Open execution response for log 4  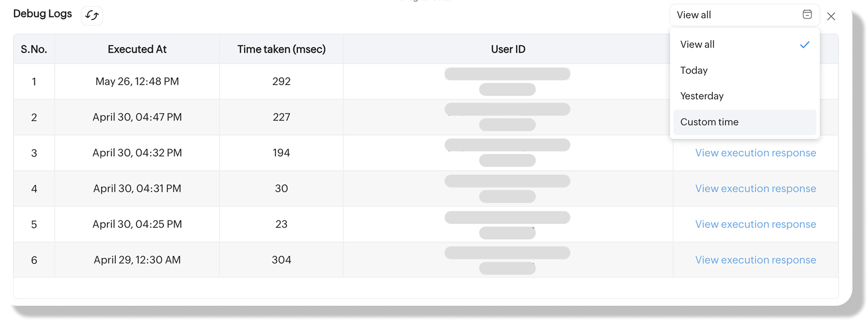point(755,189)
